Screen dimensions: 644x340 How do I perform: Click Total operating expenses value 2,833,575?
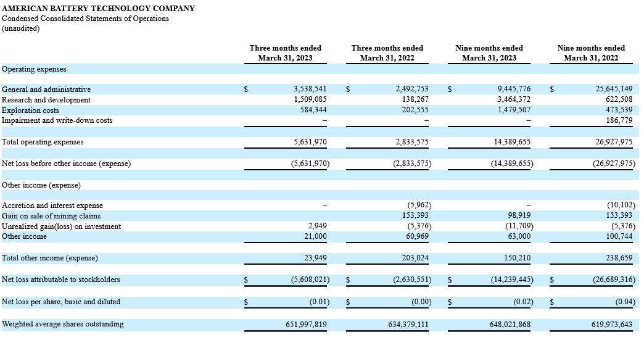tap(412, 142)
